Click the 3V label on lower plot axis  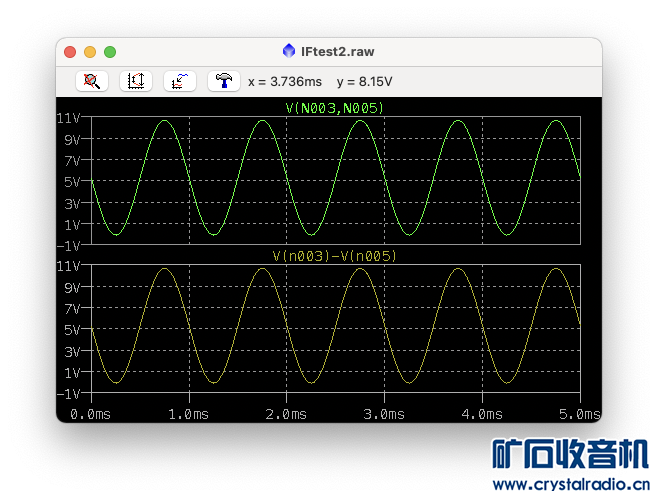pos(72,352)
